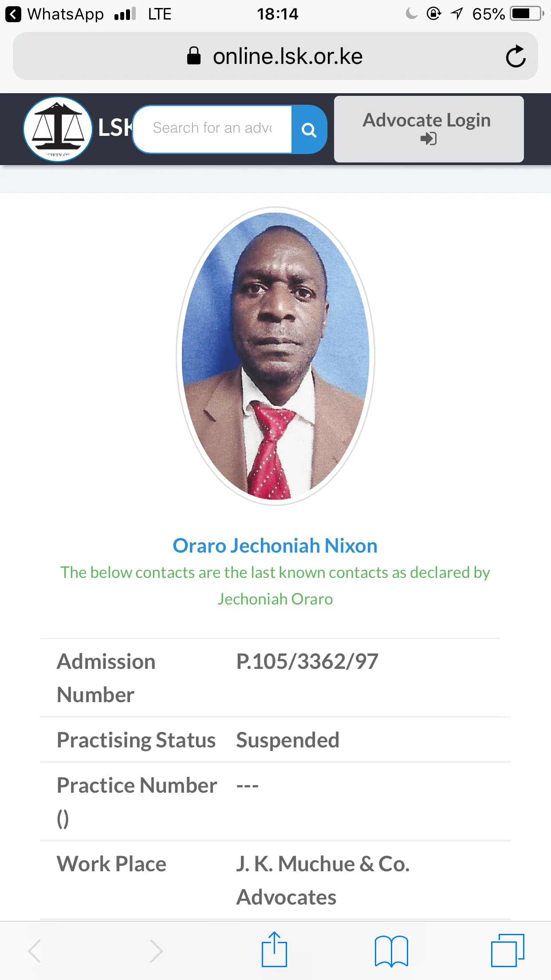Tap the admission number P.105/3362/97
This screenshot has width=551, height=980.
pos(307,662)
